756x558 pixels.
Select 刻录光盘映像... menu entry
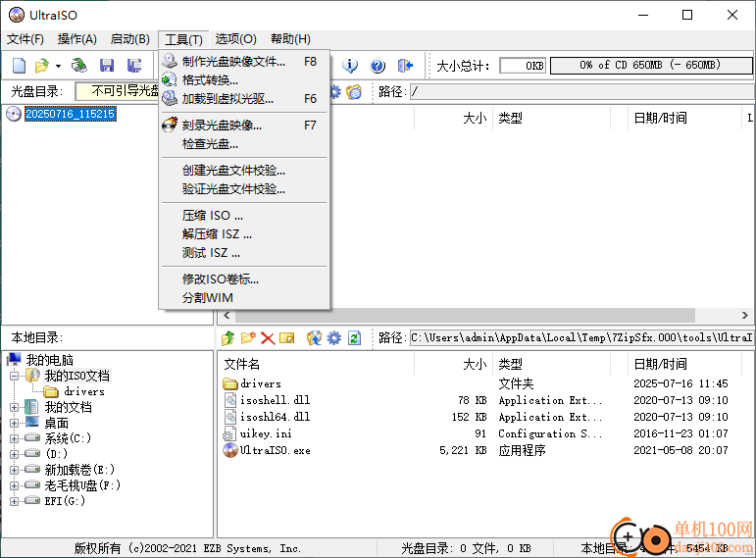point(244,126)
